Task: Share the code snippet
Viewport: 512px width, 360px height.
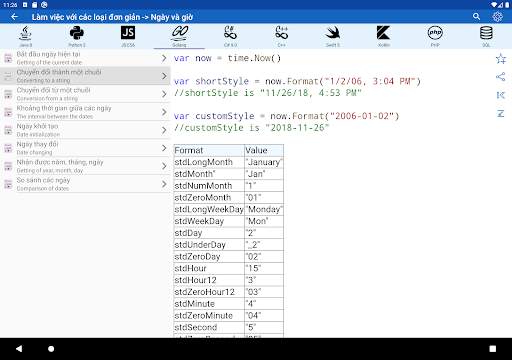Action: pyautogui.click(x=501, y=77)
